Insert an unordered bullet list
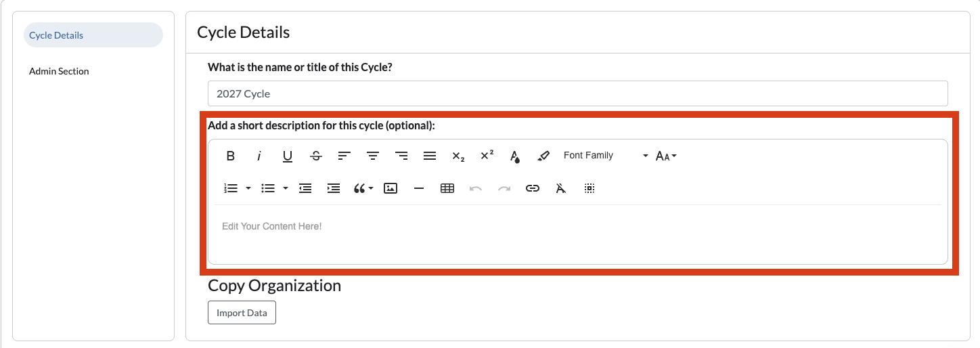Viewport: 980px width, 348px height. (x=268, y=188)
